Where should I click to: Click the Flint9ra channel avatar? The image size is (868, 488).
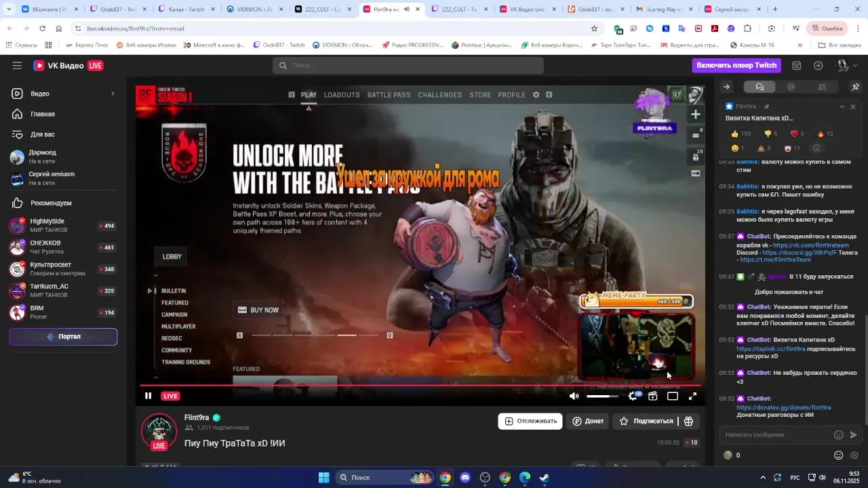[x=159, y=432]
